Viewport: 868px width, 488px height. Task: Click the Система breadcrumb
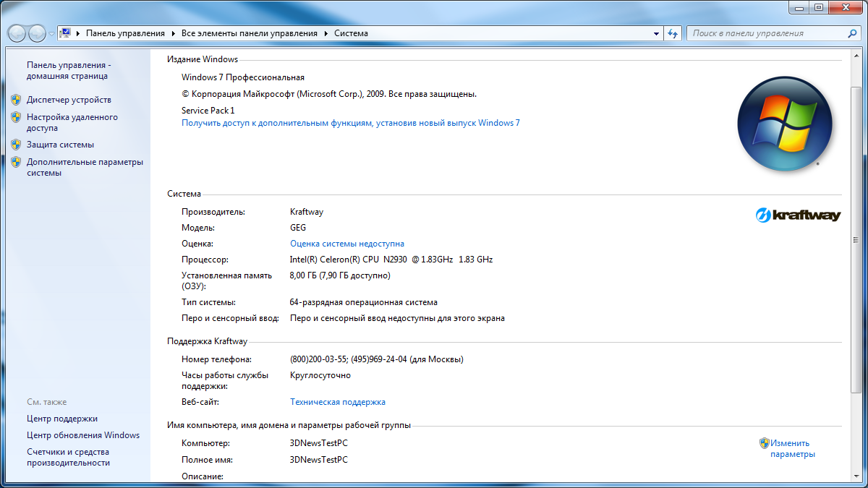point(351,33)
